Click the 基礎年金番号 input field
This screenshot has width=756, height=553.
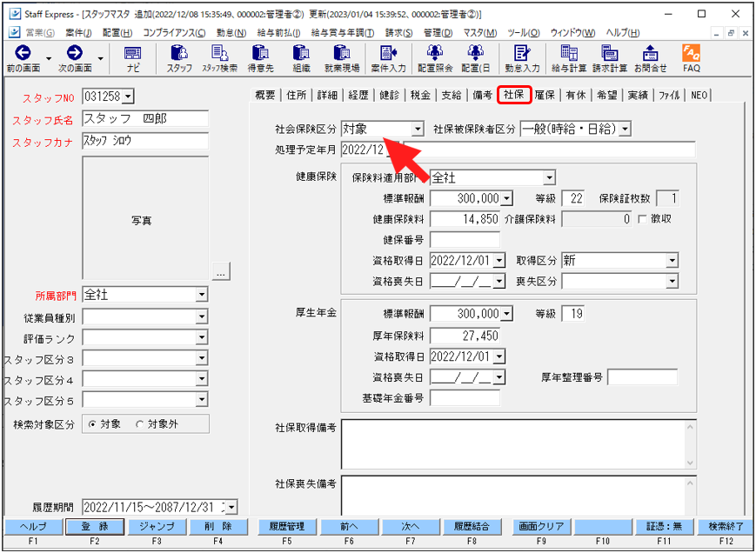(465, 398)
